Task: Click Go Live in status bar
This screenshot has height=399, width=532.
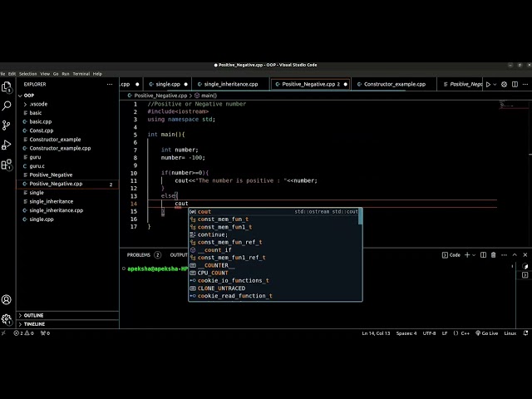Action: [486, 333]
